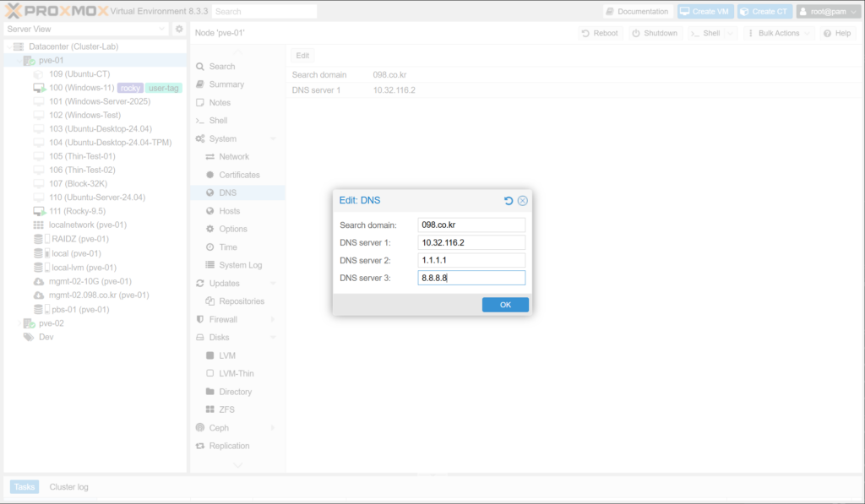Select Certificates in the System submenu
This screenshot has width=865, height=504.
click(x=239, y=175)
